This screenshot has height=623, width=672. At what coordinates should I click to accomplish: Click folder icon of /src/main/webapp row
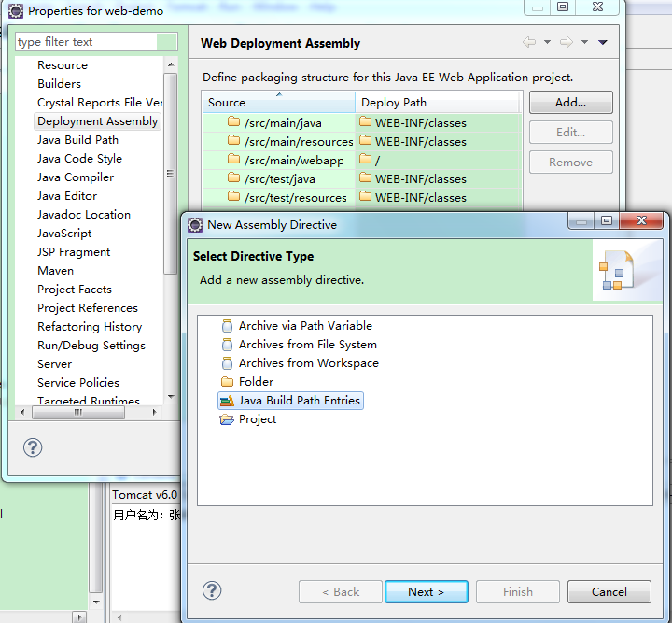click(233, 159)
